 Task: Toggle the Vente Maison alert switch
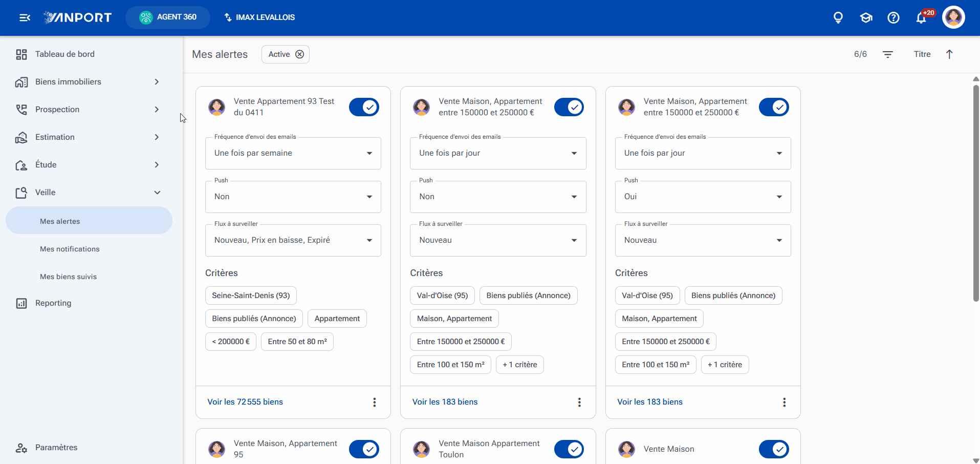(x=774, y=449)
